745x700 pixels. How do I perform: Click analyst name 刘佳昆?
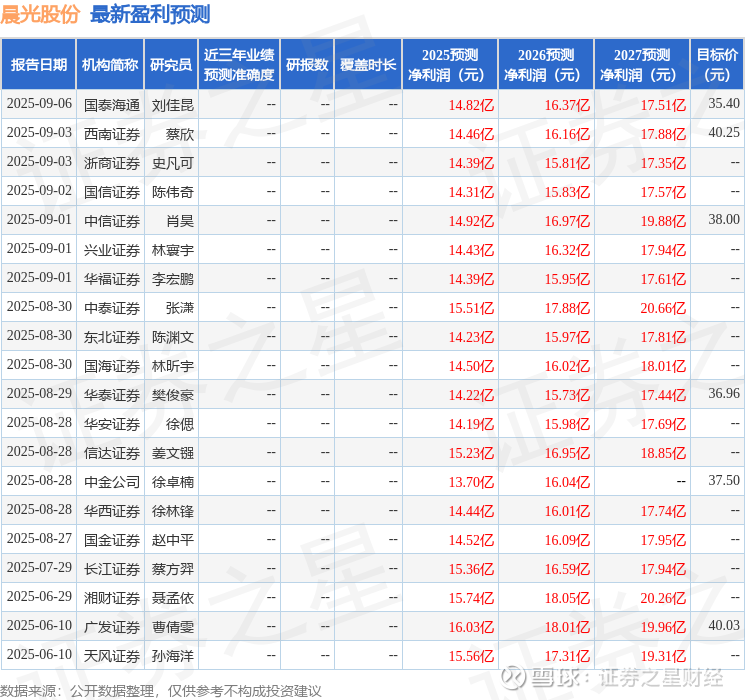point(173,105)
